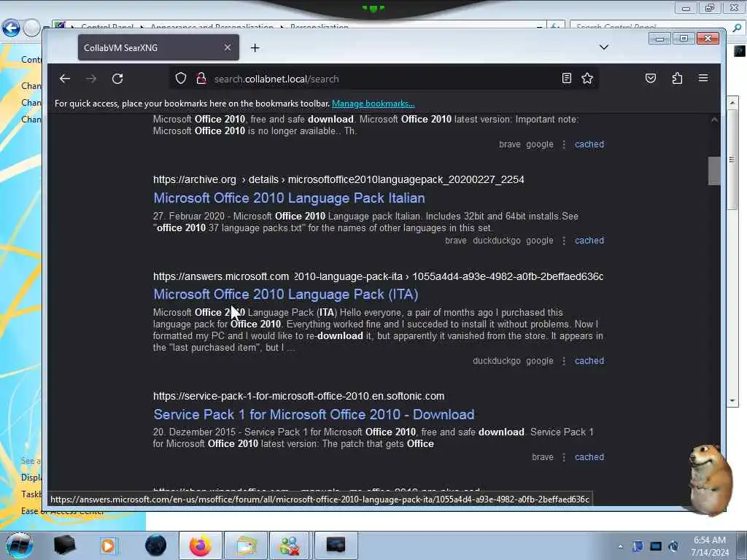The image size is (747, 560).
Task: Click the page scrollbar thumb in Firefox
Action: (x=713, y=171)
